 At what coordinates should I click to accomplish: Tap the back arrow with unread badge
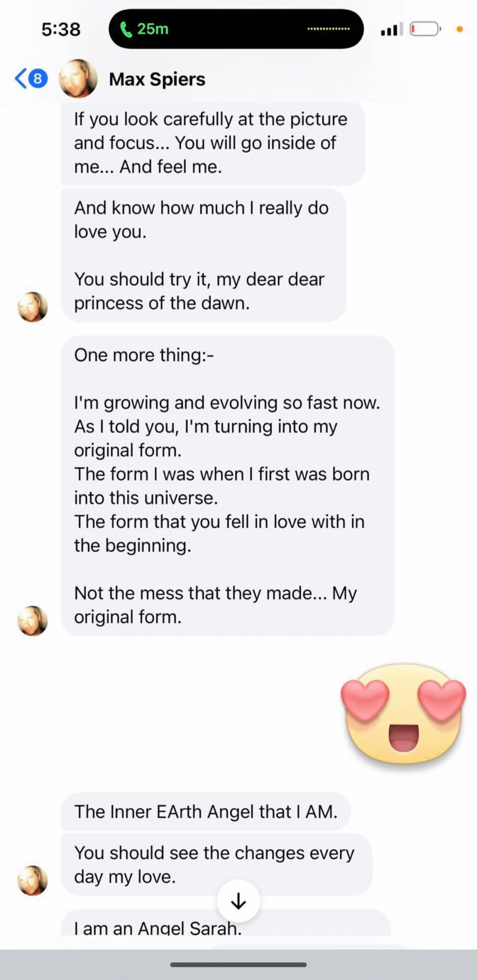coord(31,78)
